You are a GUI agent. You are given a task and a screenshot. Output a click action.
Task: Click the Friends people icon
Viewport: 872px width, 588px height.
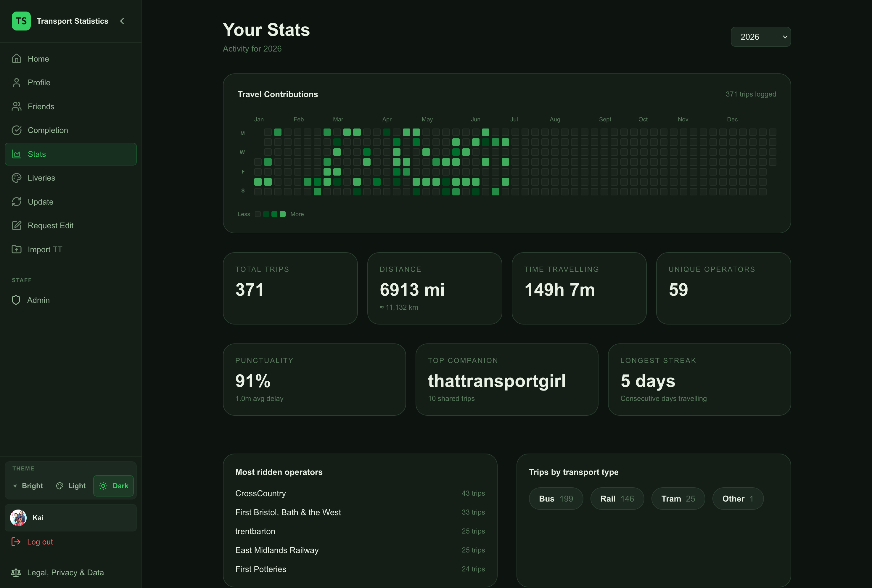(x=17, y=107)
